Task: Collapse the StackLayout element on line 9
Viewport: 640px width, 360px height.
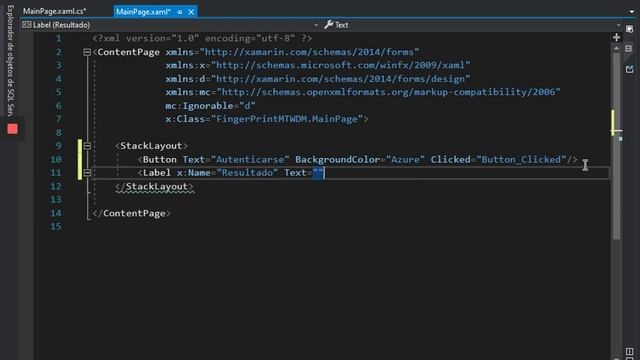Action: [x=87, y=146]
